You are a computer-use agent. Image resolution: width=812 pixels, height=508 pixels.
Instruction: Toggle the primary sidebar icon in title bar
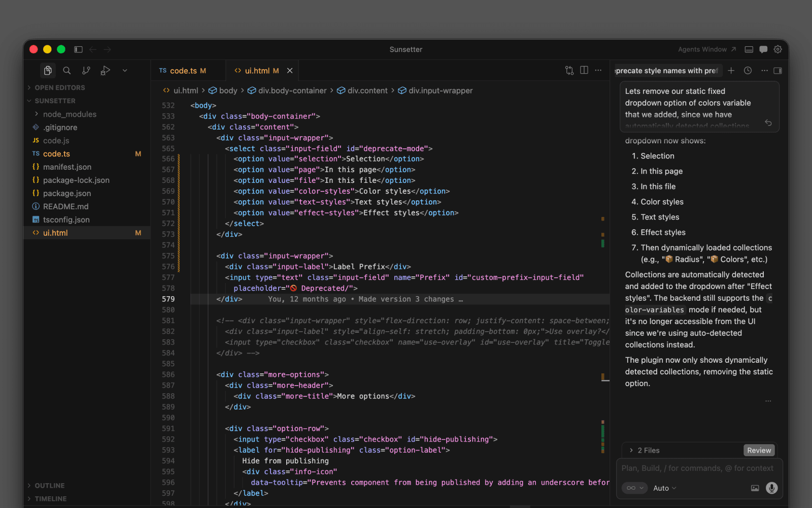pos(78,49)
